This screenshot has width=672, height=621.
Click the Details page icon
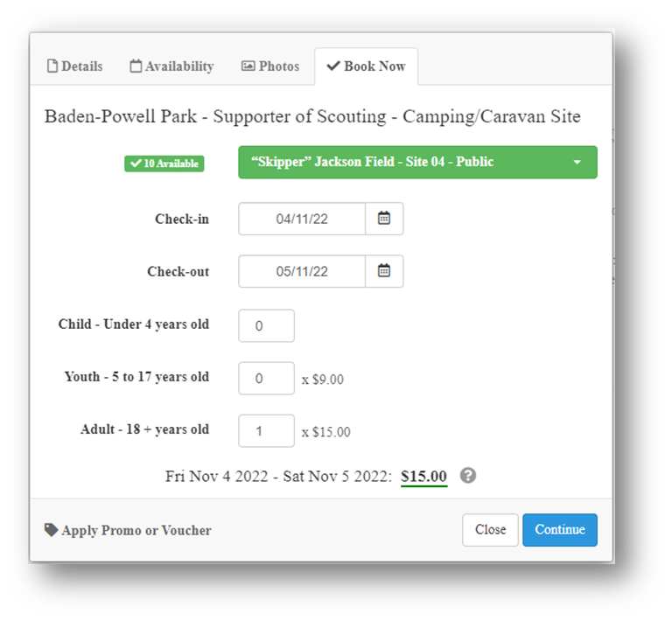point(52,66)
